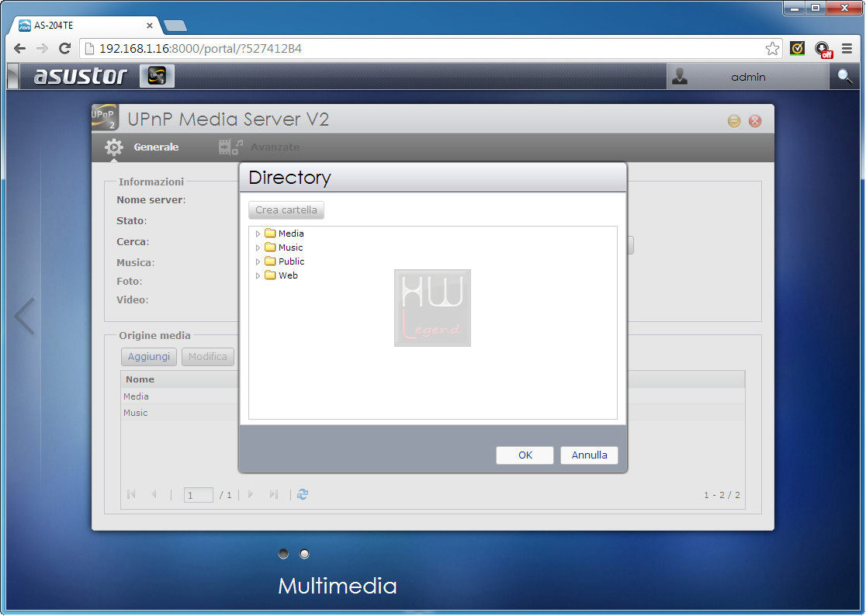Screen dimensions: 866x616
Task: Click the extension icon with off badge
Action: point(823,50)
